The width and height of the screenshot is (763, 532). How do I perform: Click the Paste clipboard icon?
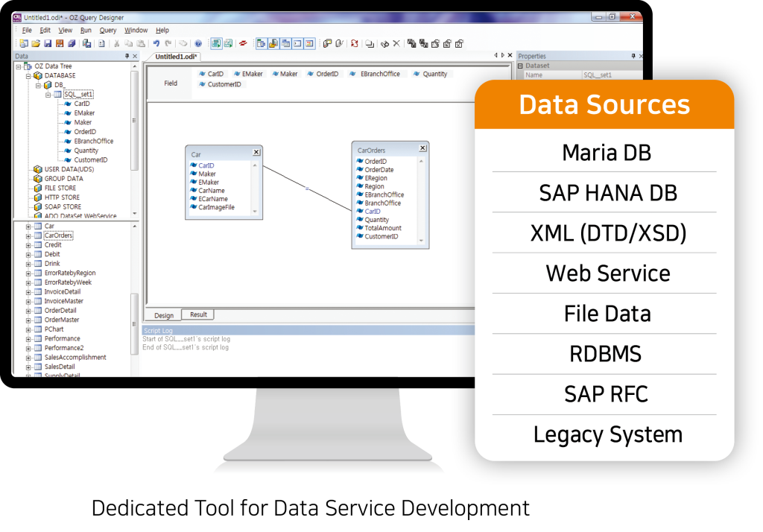(x=141, y=43)
